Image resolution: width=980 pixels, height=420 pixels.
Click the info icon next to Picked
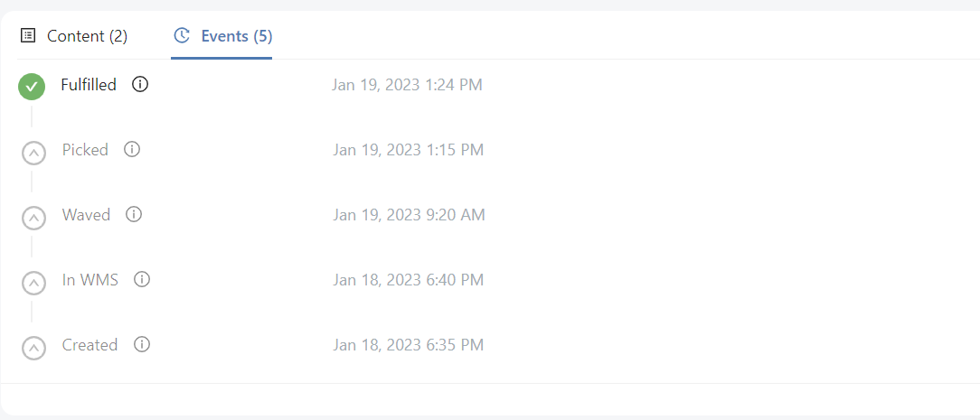click(x=132, y=150)
